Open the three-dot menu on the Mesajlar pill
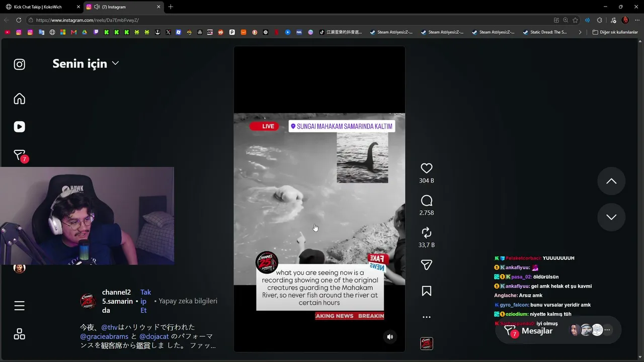The image size is (644, 362). click(607, 330)
